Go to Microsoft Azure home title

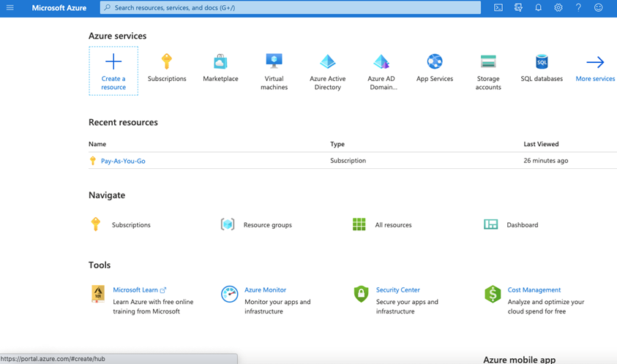[59, 7]
